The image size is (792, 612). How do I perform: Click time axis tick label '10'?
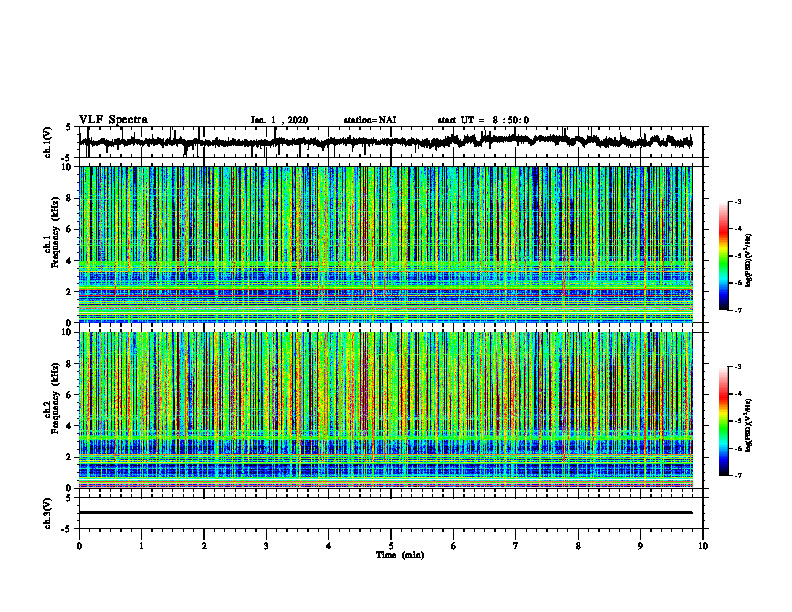tap(703, 546)
